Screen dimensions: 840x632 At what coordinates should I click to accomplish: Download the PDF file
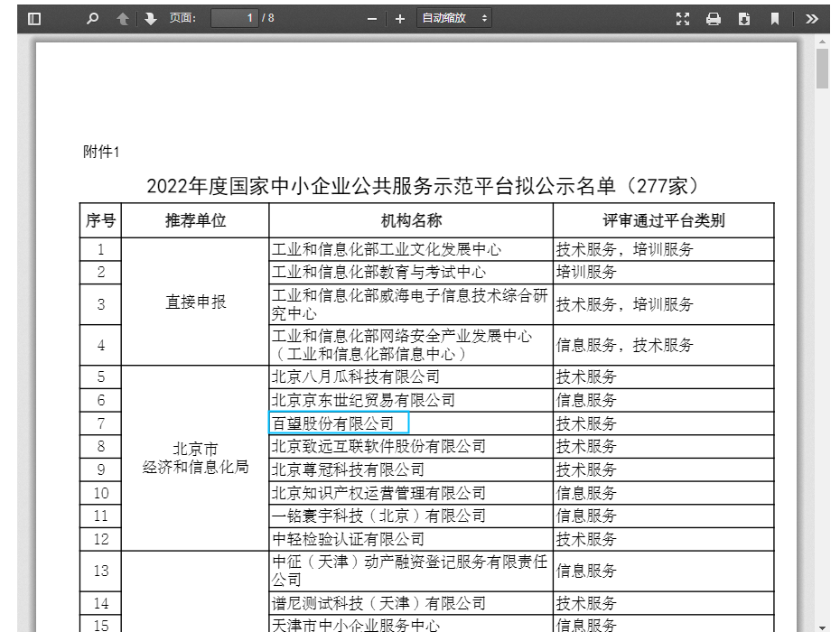[744, 19]
